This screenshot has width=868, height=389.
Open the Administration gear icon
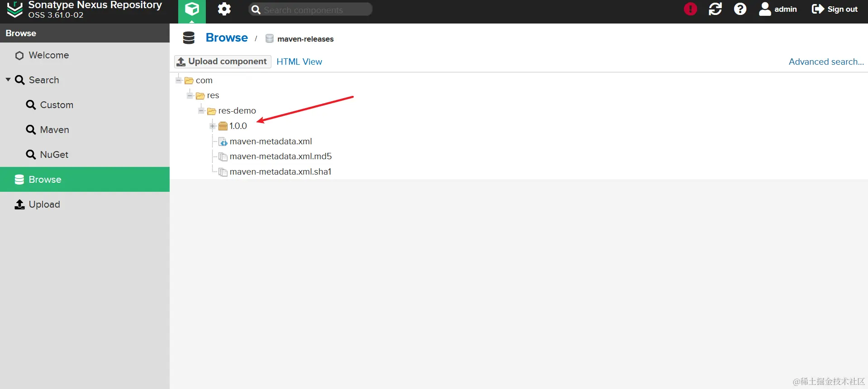tap(224, 9)
